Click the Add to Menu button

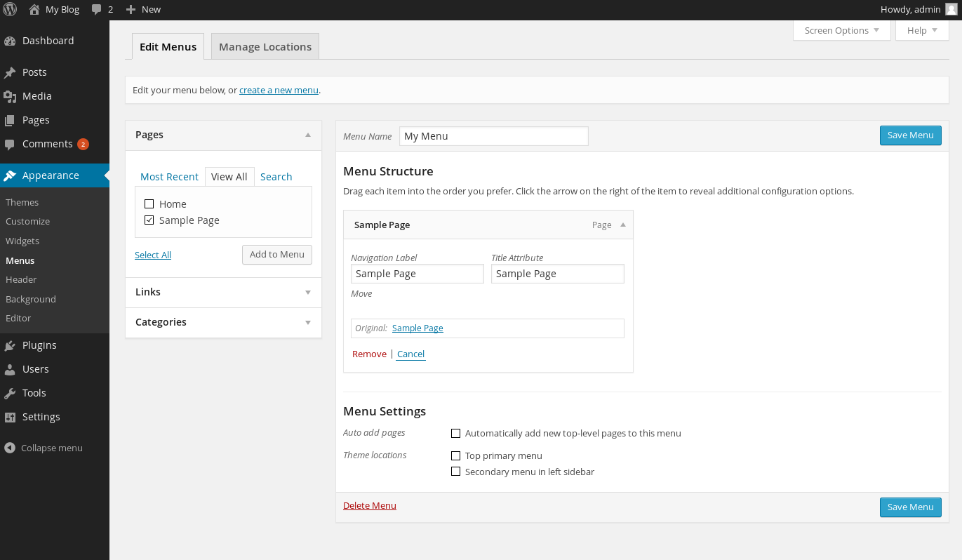point(276,254)
